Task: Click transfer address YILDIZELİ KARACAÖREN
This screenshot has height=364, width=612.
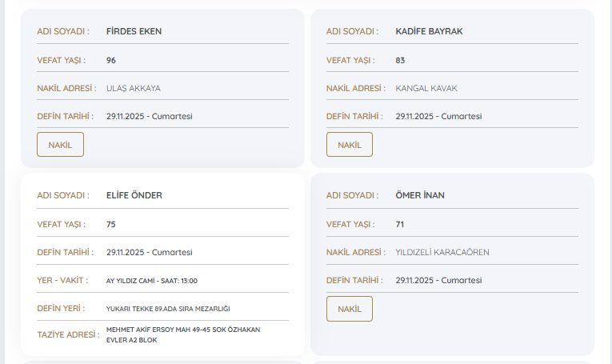Action: pos(442,252)
